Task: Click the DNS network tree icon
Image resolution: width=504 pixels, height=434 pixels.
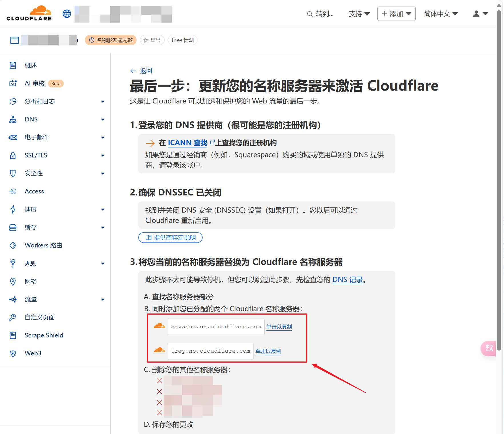Action: [13, 119]
